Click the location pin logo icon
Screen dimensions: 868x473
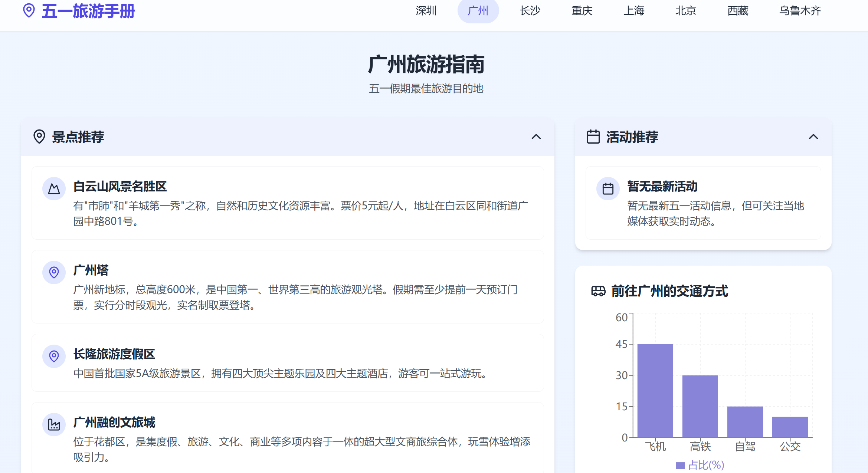coord(29,11)
